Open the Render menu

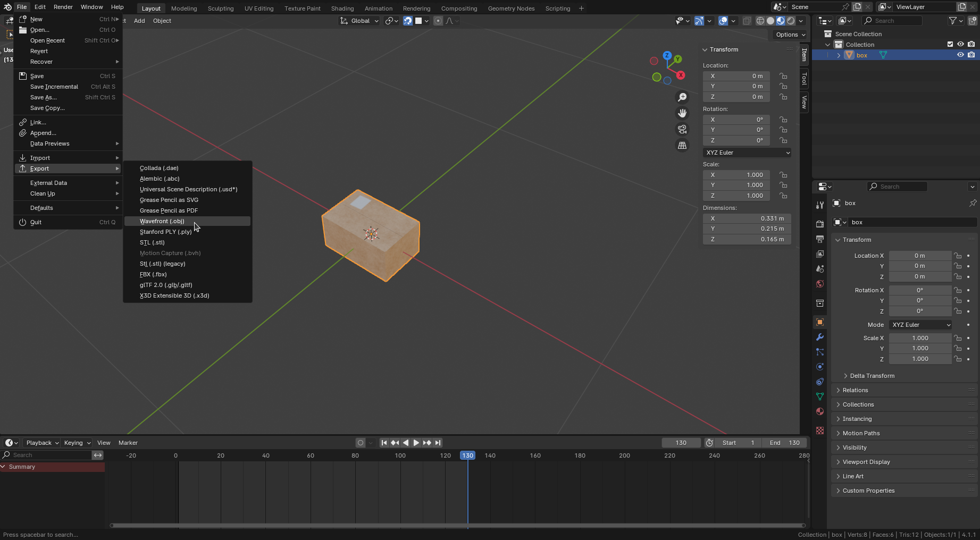tap(63, 7)
